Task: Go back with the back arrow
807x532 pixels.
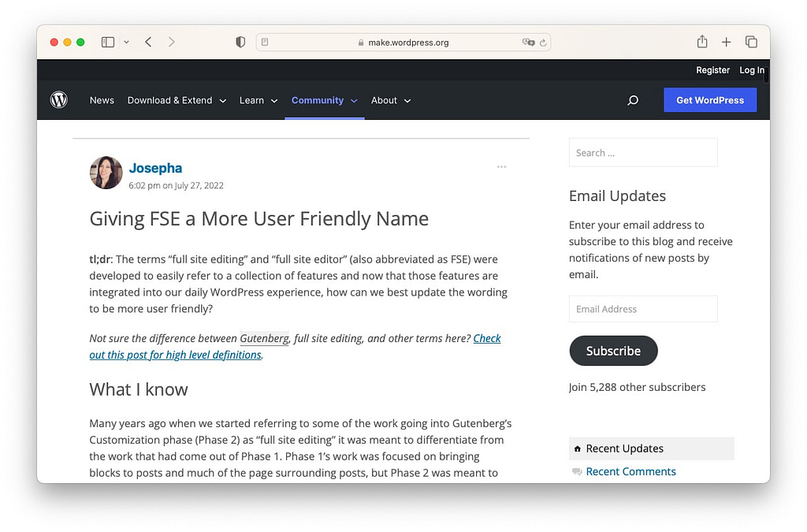Action: pos(148,42)
